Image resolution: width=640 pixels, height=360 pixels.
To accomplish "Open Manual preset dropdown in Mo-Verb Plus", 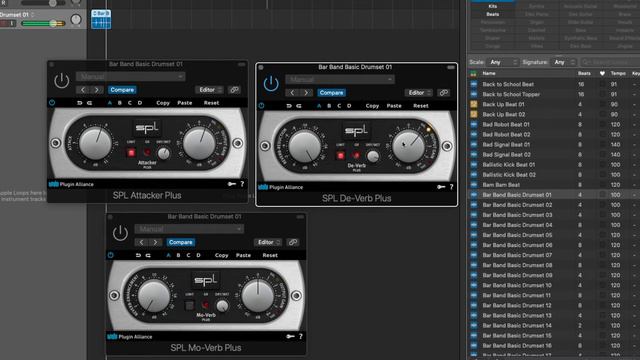I will (x=189, y=229).
